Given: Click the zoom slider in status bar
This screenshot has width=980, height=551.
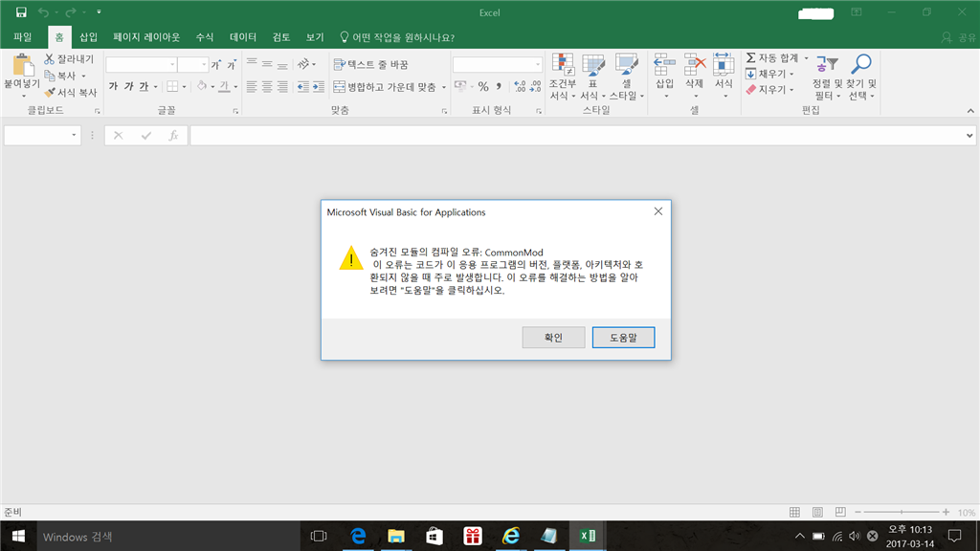Looking at the screenshot, I should (x=902, y=513).
